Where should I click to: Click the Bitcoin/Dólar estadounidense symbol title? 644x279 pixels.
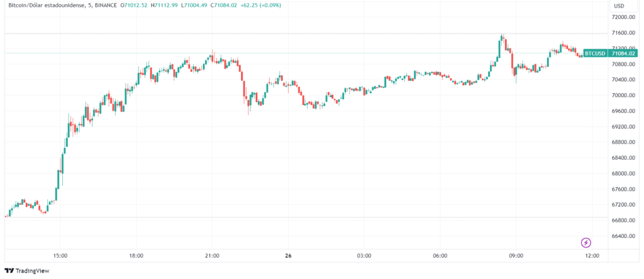point(47,5)
